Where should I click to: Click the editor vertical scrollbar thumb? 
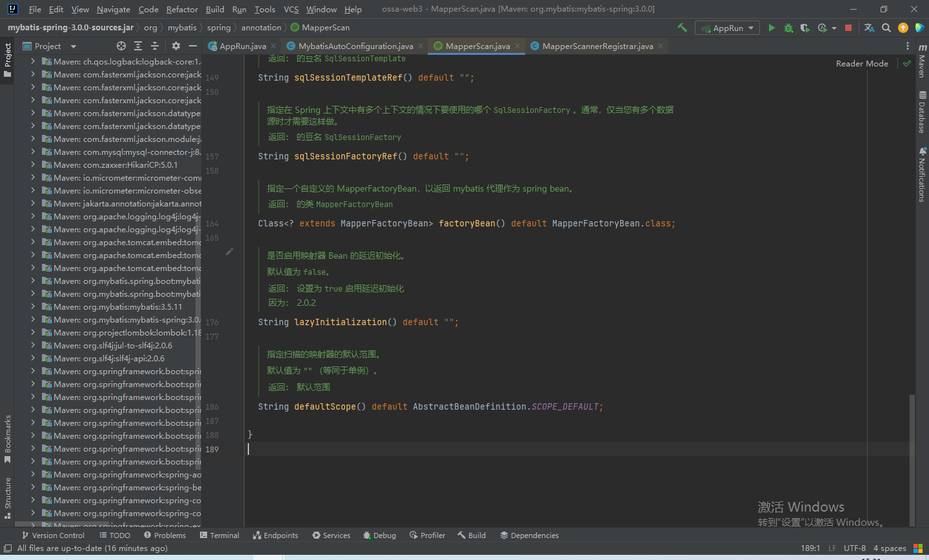(912, 460)
